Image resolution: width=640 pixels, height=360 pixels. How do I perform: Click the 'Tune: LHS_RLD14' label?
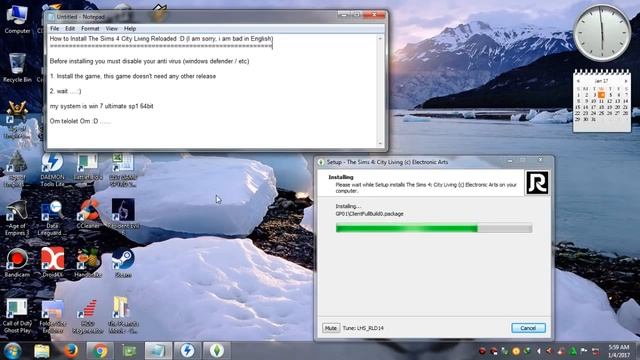363,328
